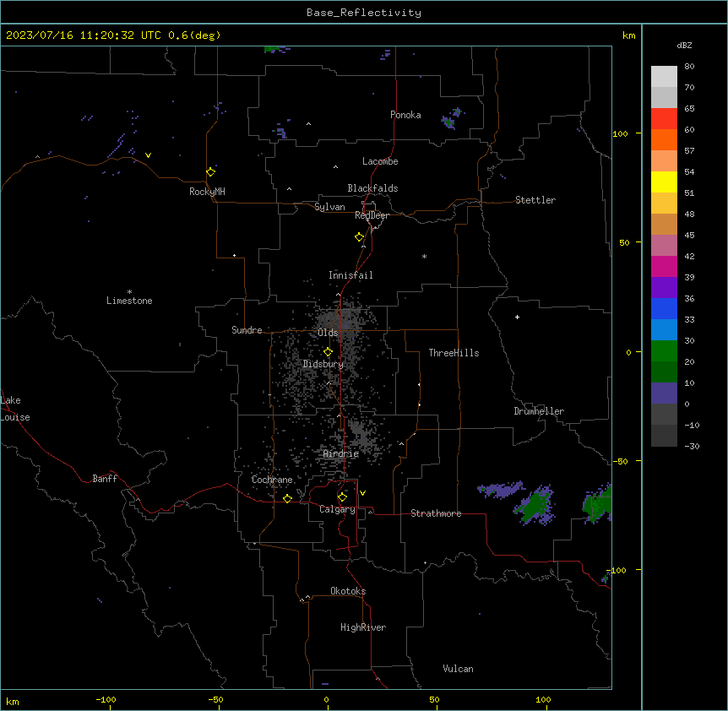This screenshot has height=711, width=728.
Task: Click the yellow diamond marker inside Calgary boundary
Action: pyautogui.click(x=342, y=497)
